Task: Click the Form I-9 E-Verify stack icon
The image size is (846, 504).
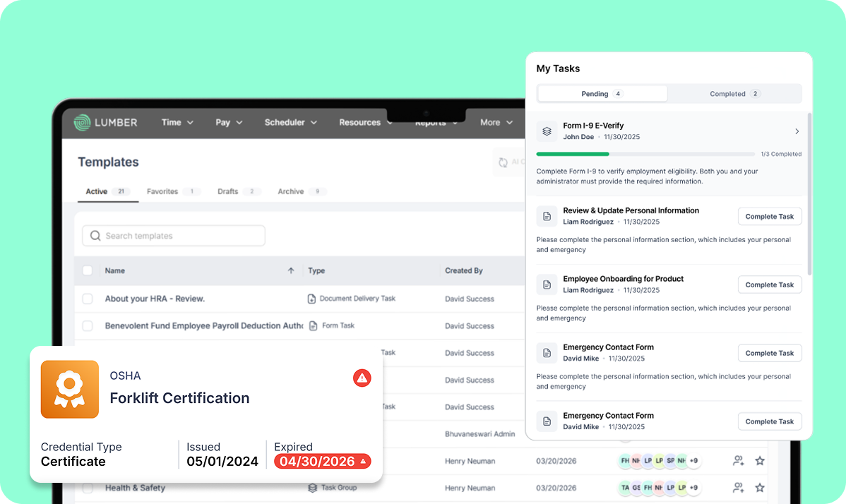Action: pyautogui.click(x=547, y=131)
